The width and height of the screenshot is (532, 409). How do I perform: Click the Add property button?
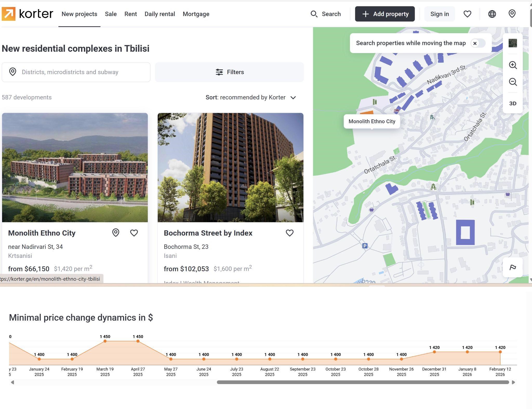[385, 14]
